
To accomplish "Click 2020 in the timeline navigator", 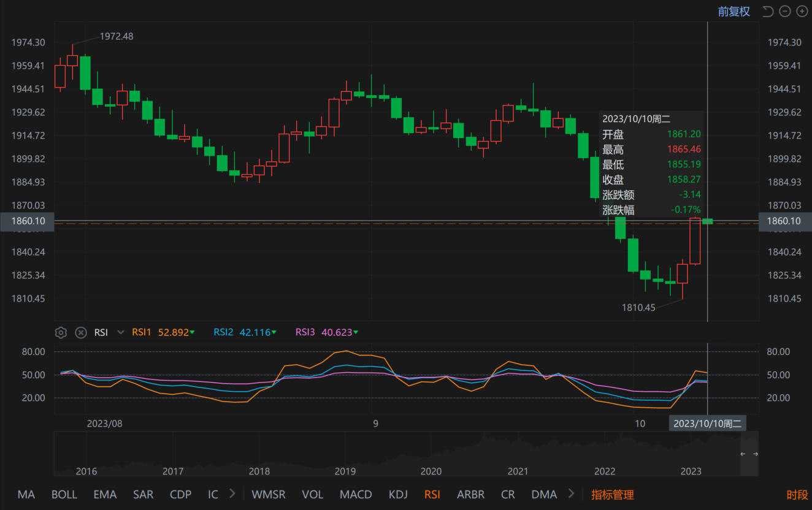I will pyautogui.click(x=431, y=471).
